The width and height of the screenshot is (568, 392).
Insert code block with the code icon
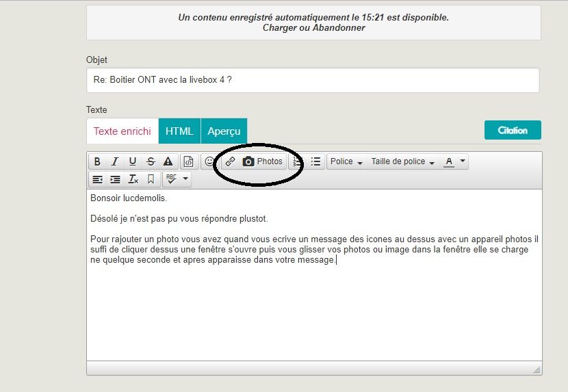(x=189, y=161)
